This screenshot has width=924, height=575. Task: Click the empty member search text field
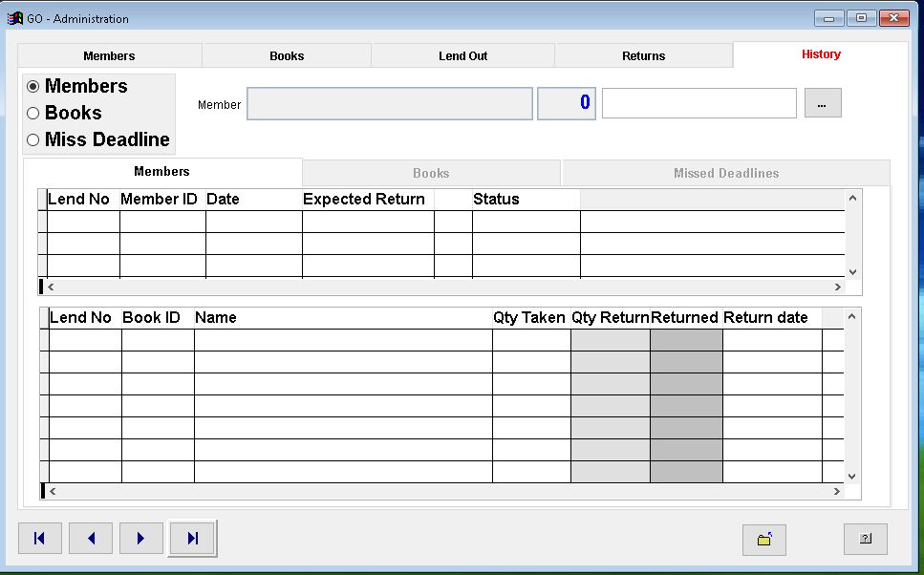pyautogui.click(x=698, y=103)
